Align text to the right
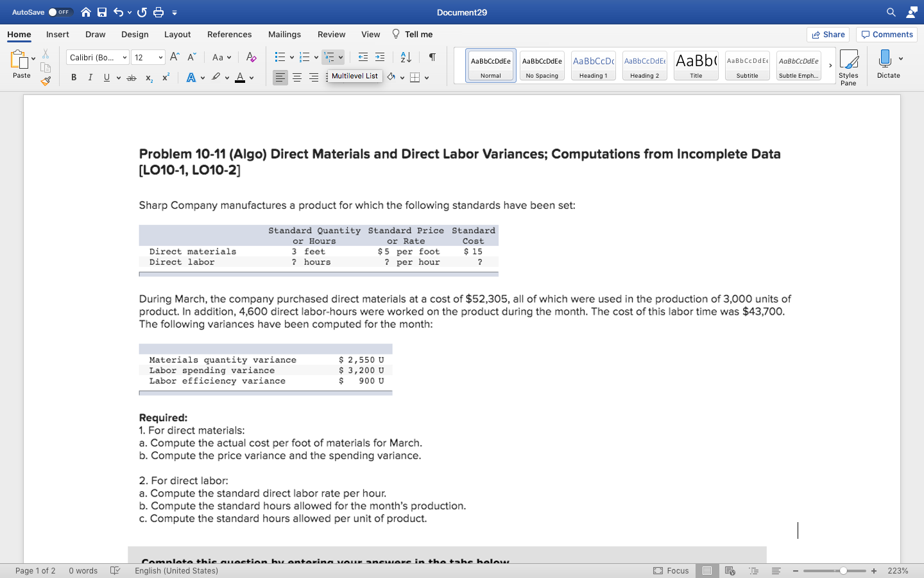The image size is (924, 578). (314, 78)
